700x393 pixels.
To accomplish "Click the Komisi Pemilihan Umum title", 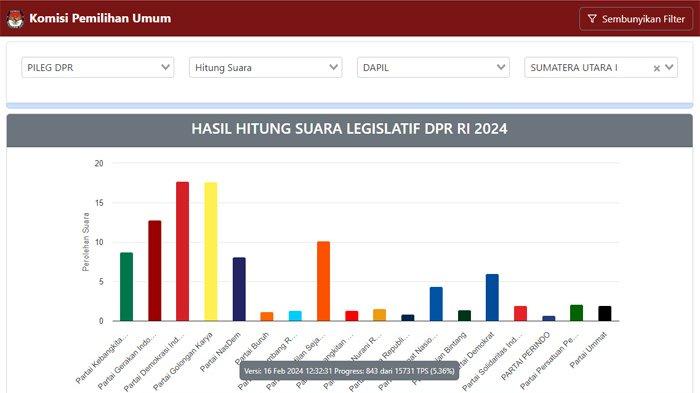I will [100, 18].
